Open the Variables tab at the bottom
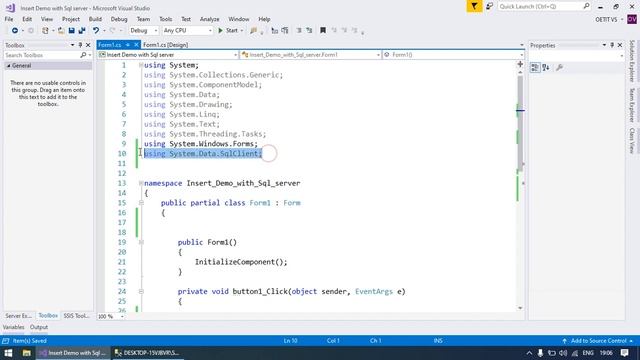640x360 pixels. [13, 327]
